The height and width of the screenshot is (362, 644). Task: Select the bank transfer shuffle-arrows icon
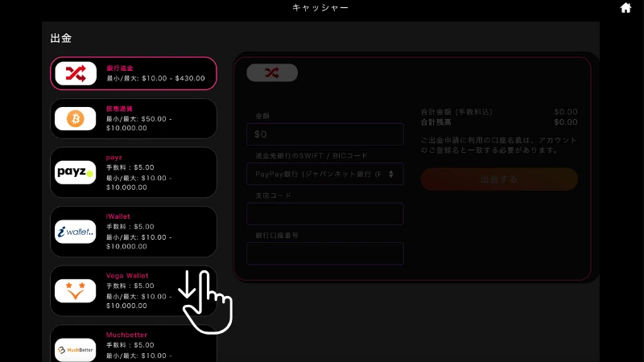click(x=76, y=73)
